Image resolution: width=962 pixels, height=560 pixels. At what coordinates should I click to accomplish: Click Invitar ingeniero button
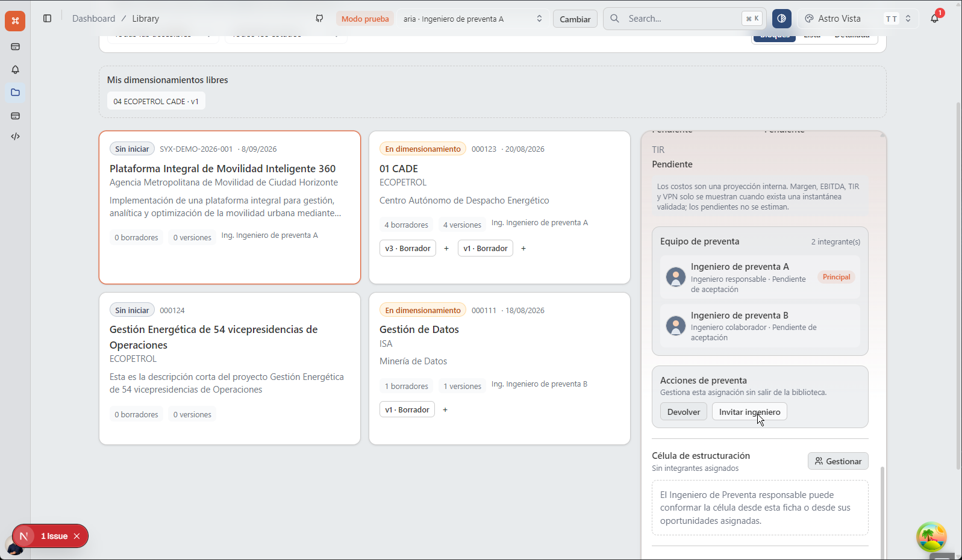pyautogui.click(x=749, y=412)
